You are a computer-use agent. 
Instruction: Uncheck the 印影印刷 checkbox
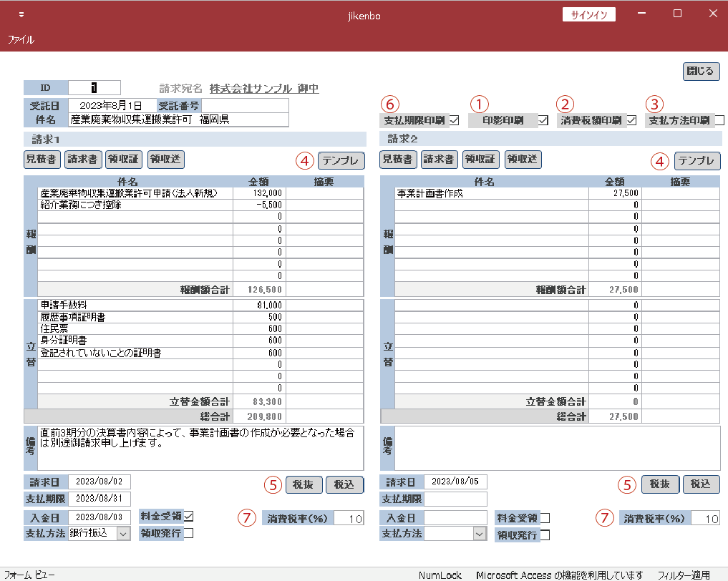coord(543,120)
